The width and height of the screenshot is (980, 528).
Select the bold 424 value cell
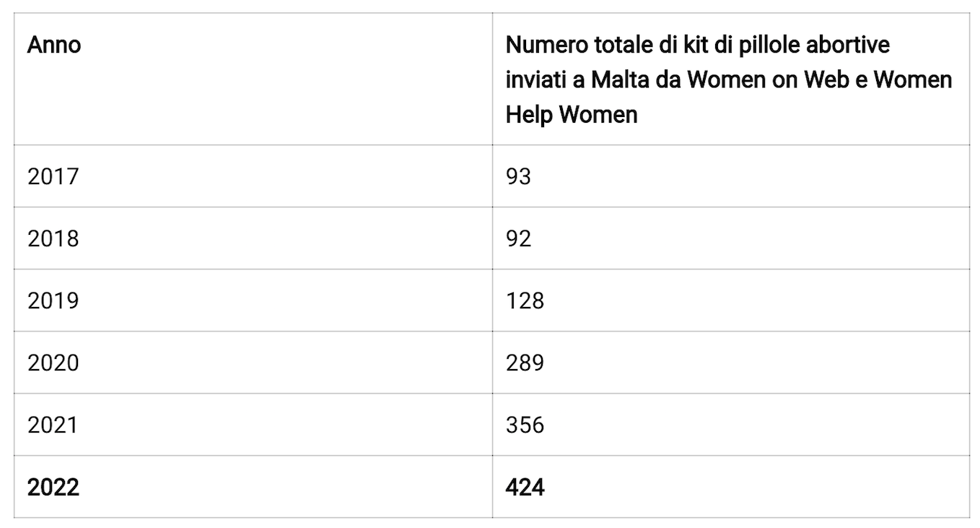click(731, 486)
